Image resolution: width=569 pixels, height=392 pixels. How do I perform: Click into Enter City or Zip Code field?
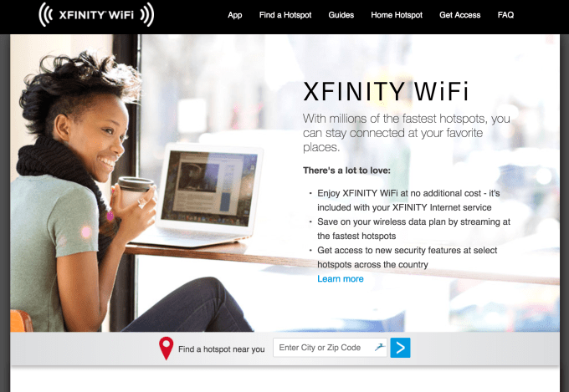330,348
